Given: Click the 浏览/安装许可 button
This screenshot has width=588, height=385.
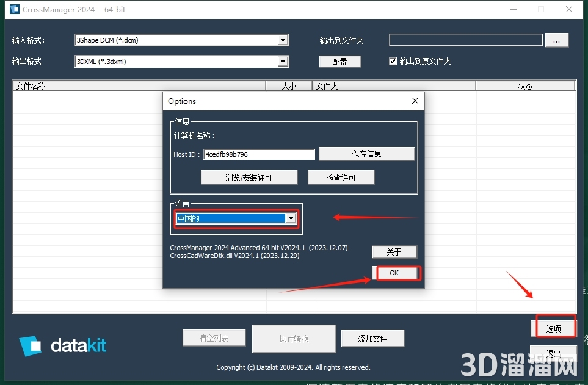Looking at the screenshot, I should click(x=249, y=177).
